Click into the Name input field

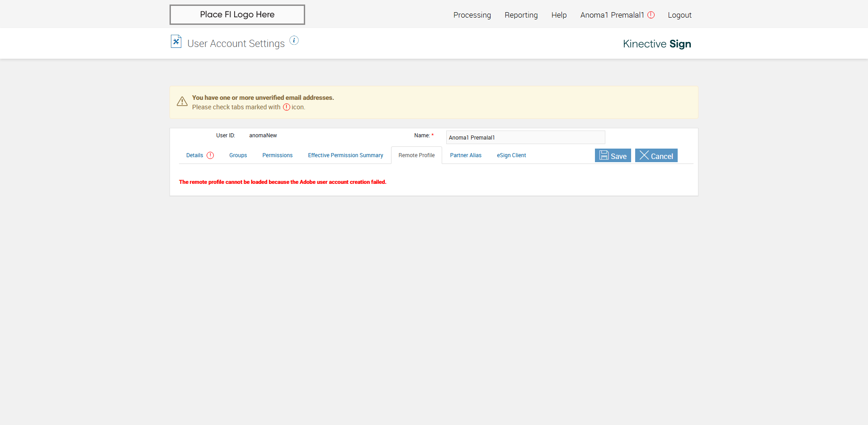[525, 137]
